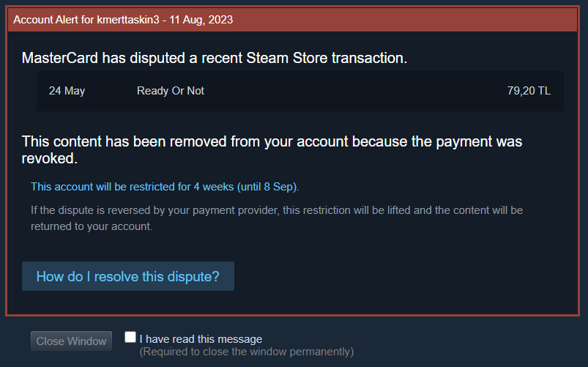Click the word "MasterCard" in the heading
The height and width of the screenshot is (367, 588).
point(61,57)
